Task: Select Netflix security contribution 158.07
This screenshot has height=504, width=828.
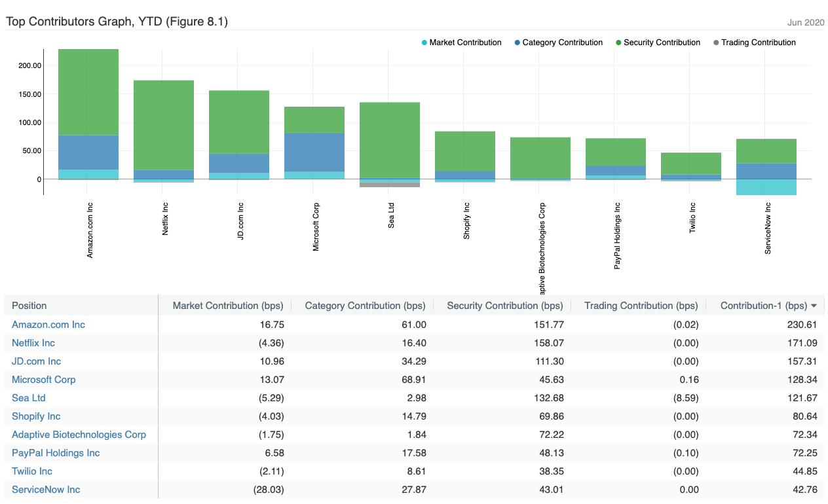Action: [x=548, y=343]
